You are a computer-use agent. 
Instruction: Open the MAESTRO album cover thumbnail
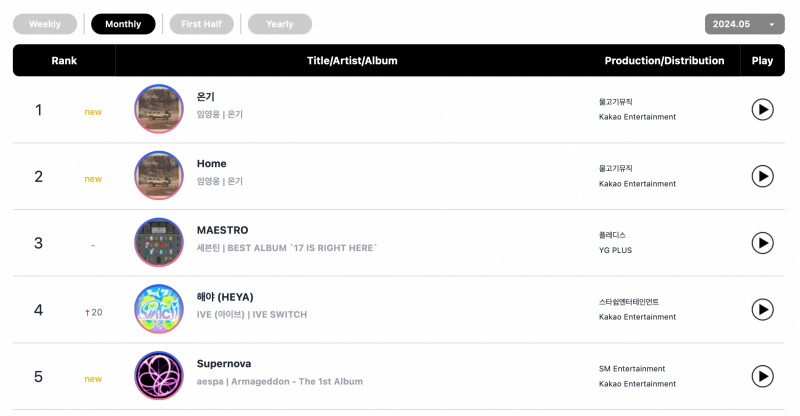159,242
